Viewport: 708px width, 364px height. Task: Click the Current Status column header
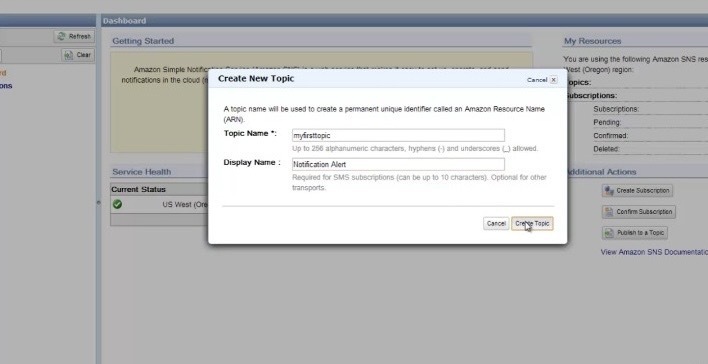pos(139,190)
